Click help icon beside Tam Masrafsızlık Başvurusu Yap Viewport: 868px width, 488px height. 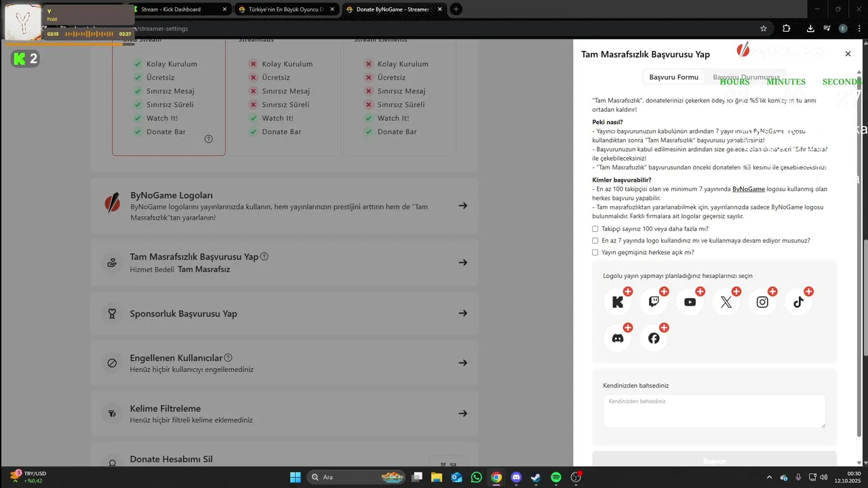tap(264, 256)
